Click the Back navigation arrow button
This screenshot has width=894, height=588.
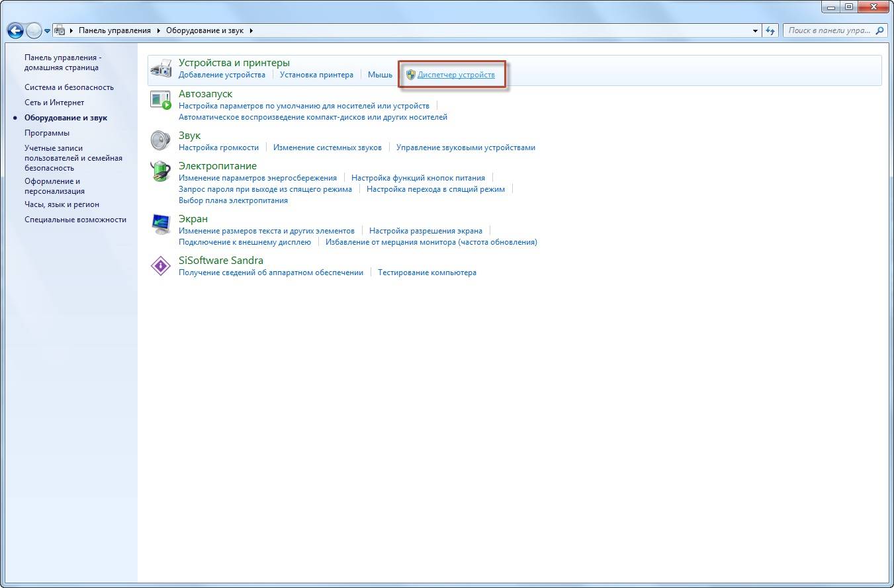pos(15,30)
